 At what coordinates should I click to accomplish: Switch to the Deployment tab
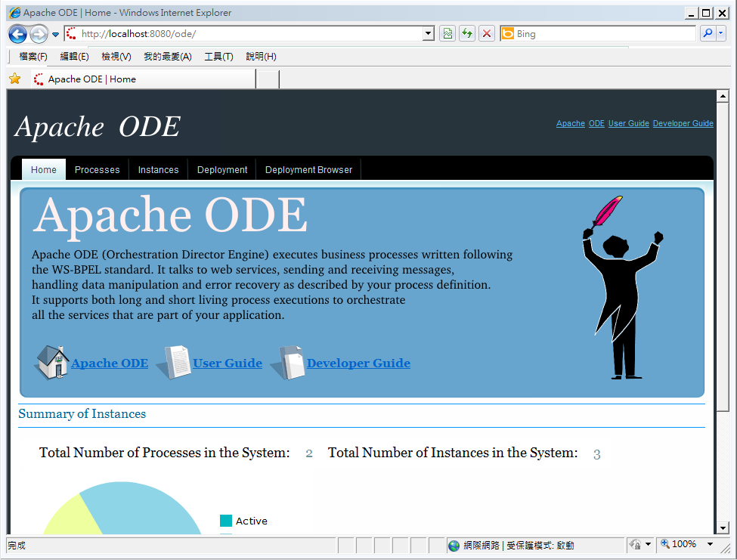click(222, 169)
